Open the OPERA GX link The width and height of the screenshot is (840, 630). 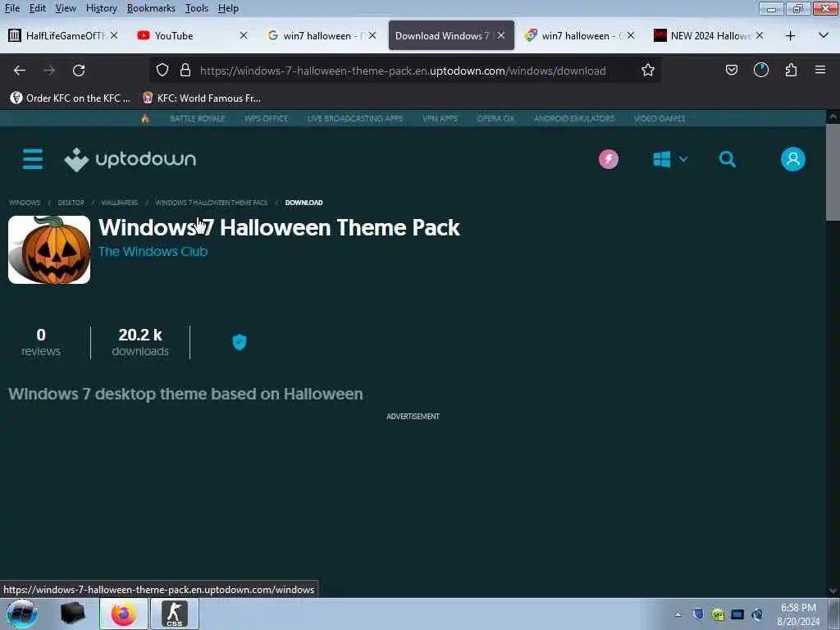tap(495, 118)
